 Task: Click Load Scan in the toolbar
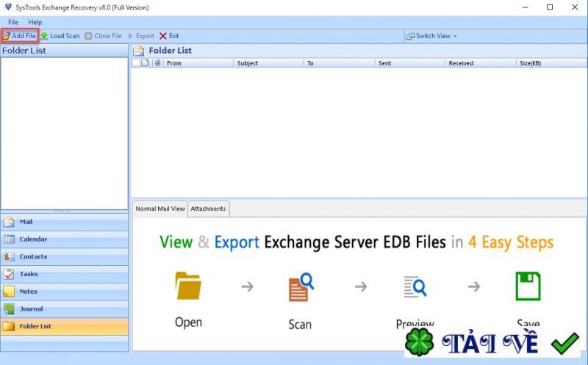[x=60, y=36]
